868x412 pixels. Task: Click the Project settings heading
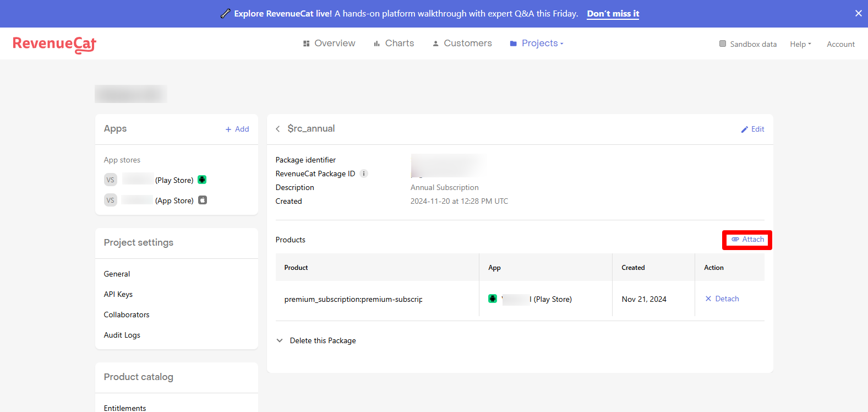tap(139, 242)
